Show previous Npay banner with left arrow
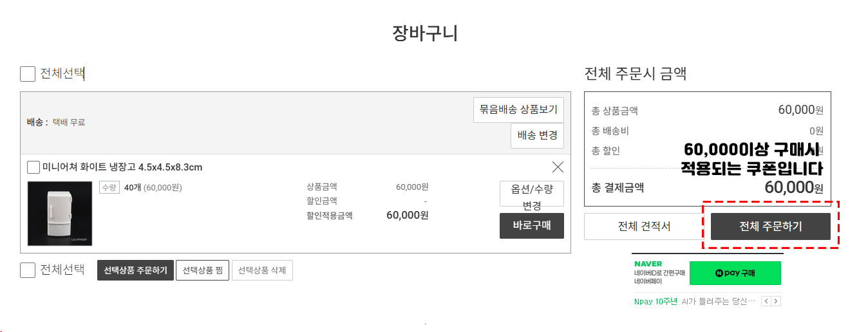This screenshot has width=868, height=332. (766, 301)
